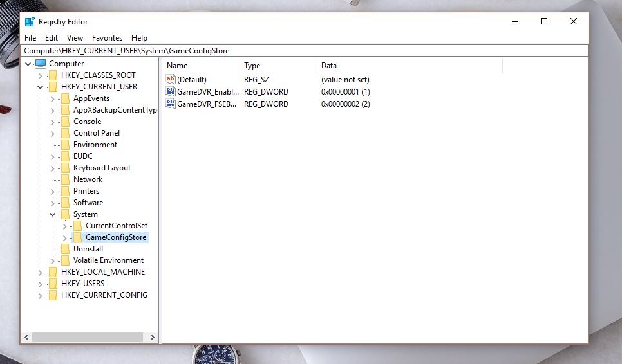Open the View menu
The image size is (622, 364).
pos(75,38)
